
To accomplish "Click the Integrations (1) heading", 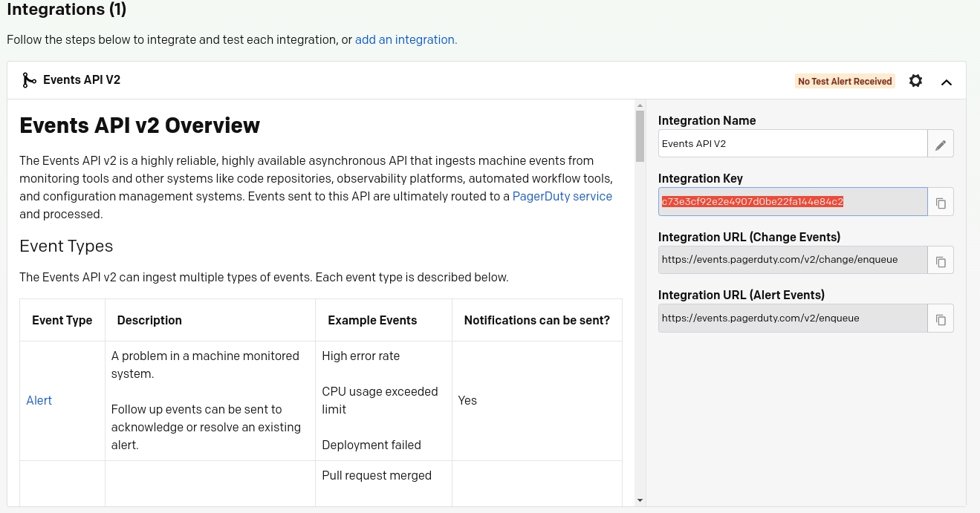I will click(x=67, y=10).
